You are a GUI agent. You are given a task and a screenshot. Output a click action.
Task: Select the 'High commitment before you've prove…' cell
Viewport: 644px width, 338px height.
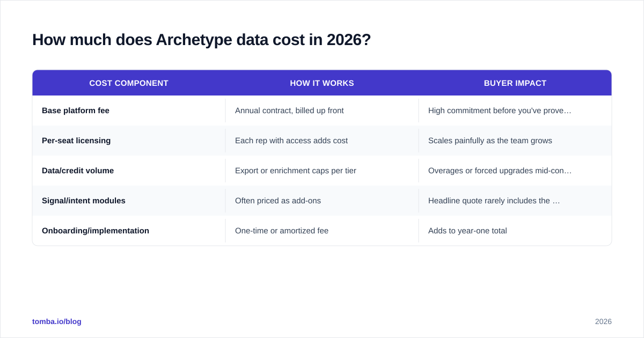515,111
